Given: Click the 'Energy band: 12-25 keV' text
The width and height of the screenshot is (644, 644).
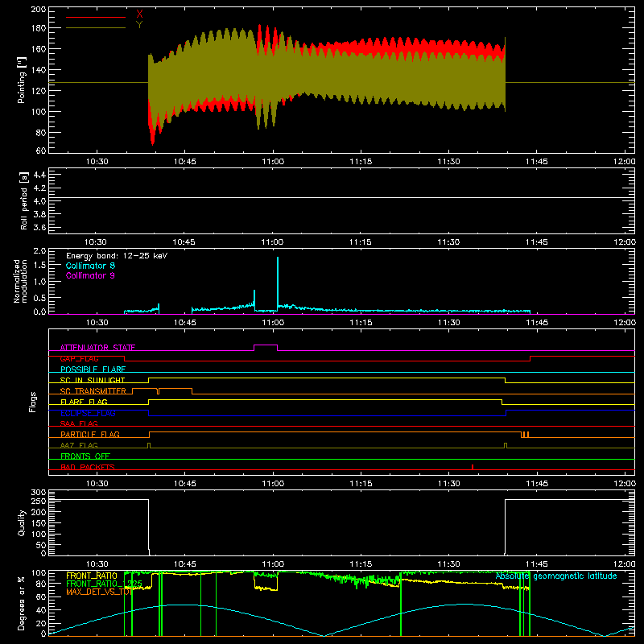Looking at the screenshot, I should click(117, 256).
